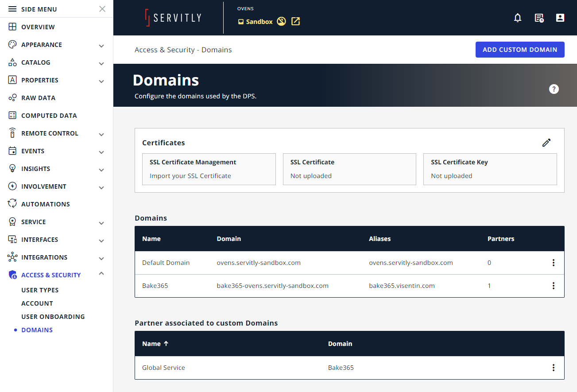Open the Bake365 row three-dot menu
The height and width of the screenshot is (392, 577).
pos(553,286)
